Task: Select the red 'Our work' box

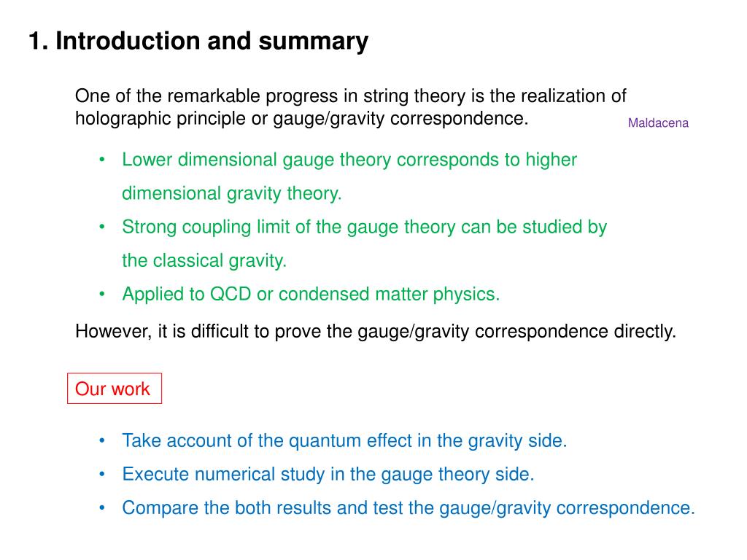Action: pos(115,389)
